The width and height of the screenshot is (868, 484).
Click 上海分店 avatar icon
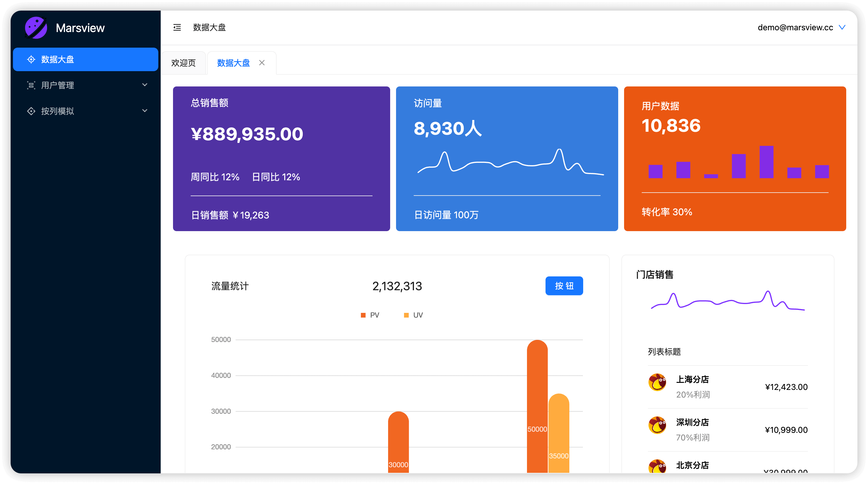(657, 382)
